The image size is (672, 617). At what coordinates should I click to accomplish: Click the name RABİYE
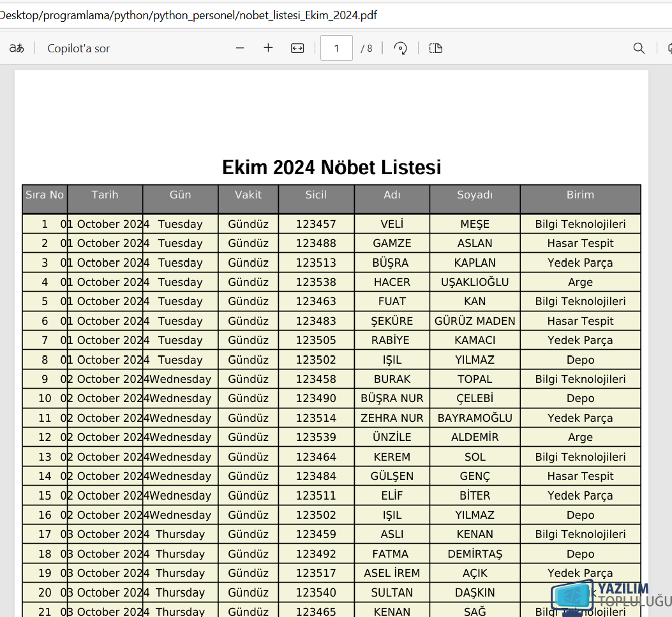(391, 340)
